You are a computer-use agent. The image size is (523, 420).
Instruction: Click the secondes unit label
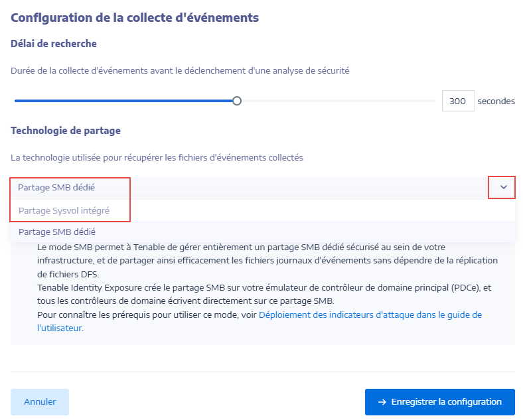tap(496, 102)
